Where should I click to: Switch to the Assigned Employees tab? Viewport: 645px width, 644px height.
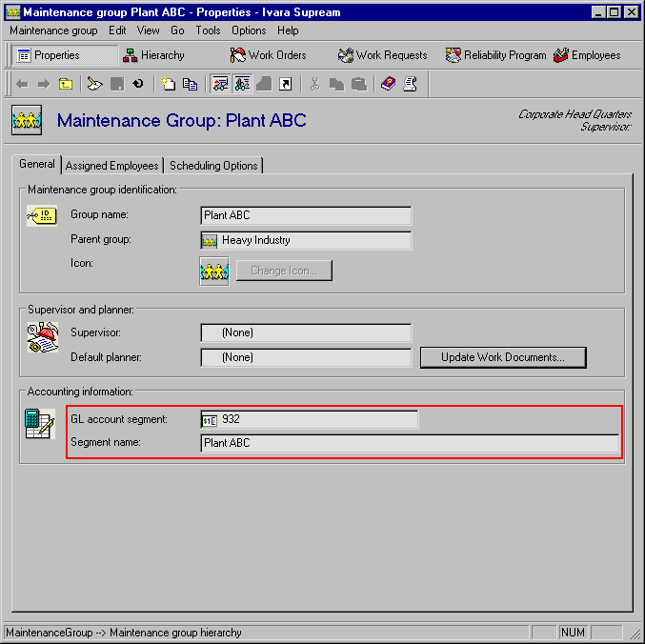point(111,166)
